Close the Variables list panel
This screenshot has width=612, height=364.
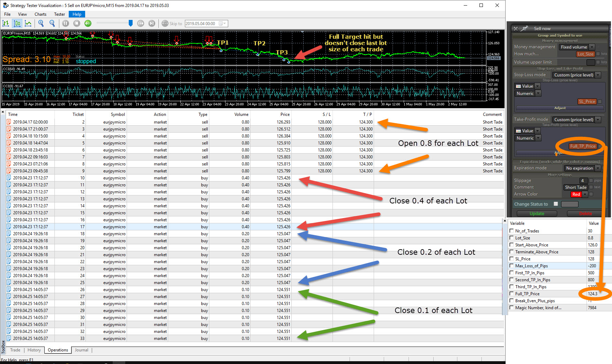pos(505,221)
